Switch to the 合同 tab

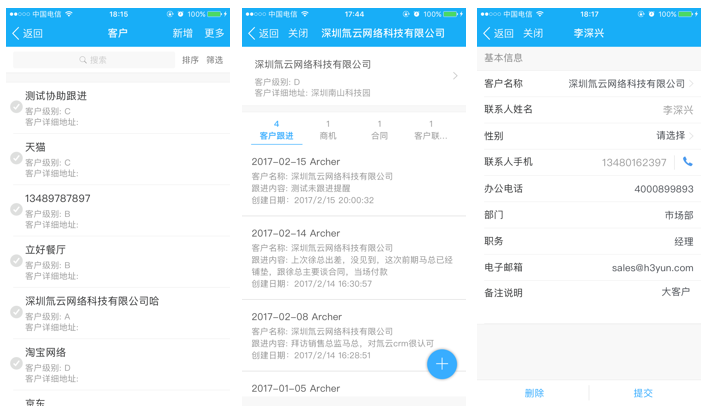tap(380, 130)
